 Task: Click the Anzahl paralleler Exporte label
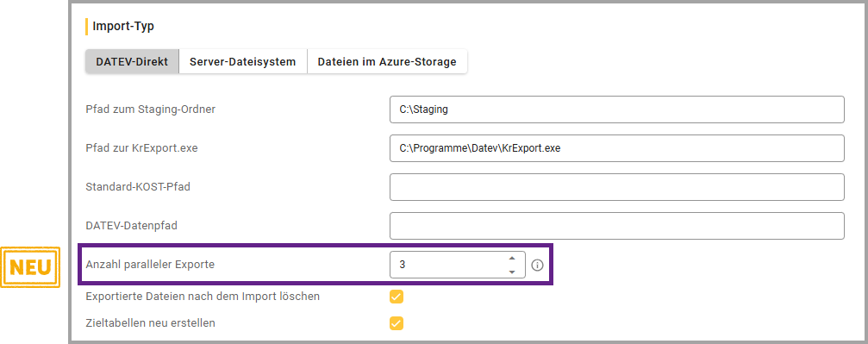point(150,265)
